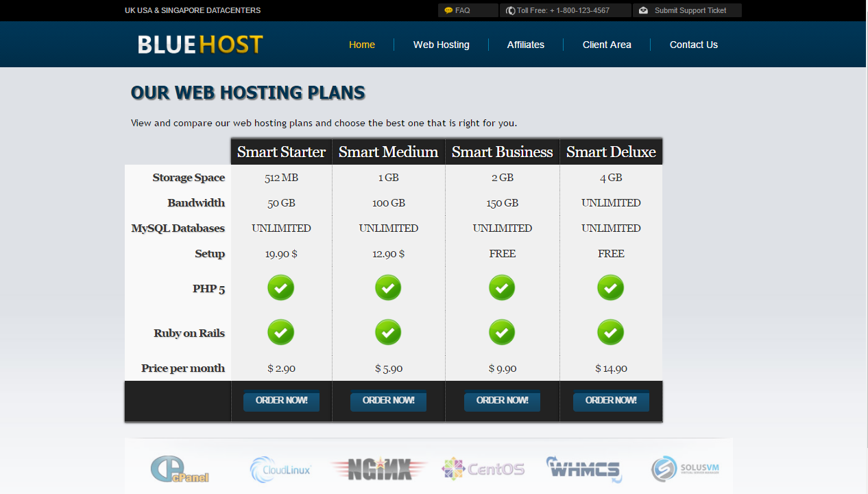
Task: Click the $ 5.90 monthly price
Action: coord(388,368)
